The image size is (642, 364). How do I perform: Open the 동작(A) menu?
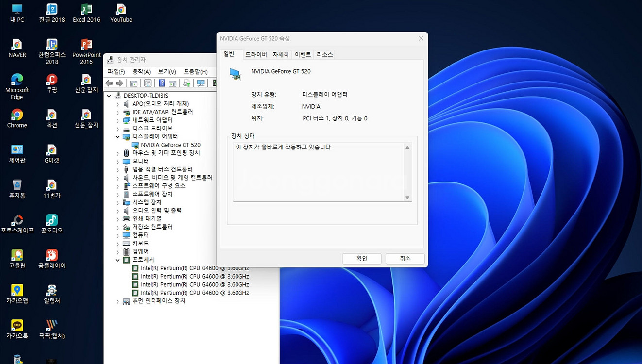click(141, 72)
